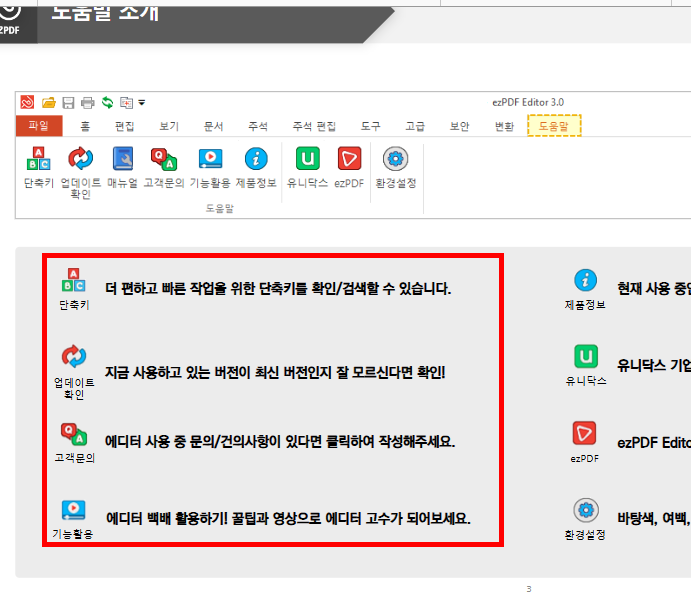691x595 pixels.
Task: Switch to the 변환 tab
Action: point(505,126)
